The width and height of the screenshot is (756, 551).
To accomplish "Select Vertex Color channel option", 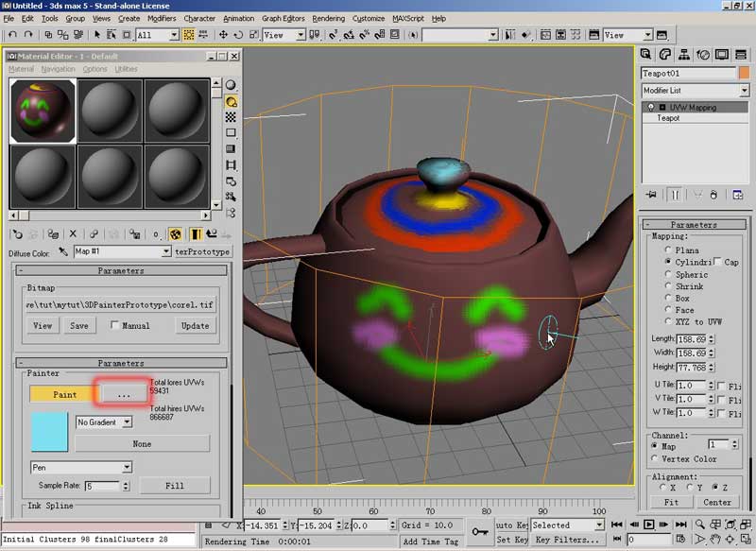I will pos(656,459).
